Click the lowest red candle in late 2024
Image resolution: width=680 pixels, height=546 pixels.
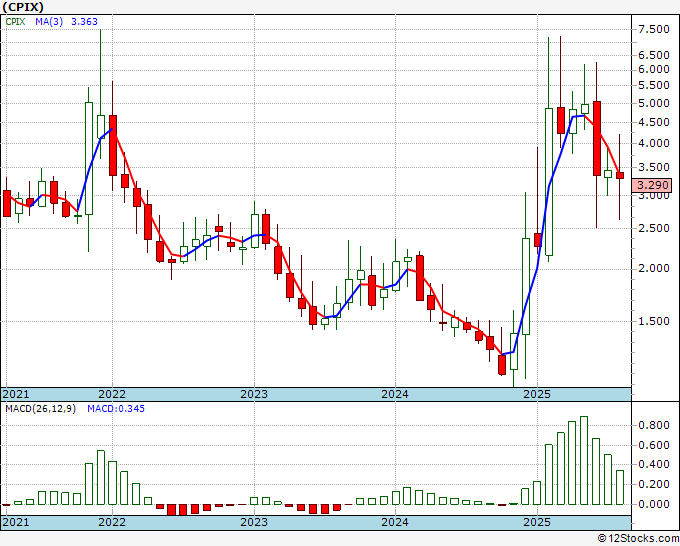tap(502, 365)
